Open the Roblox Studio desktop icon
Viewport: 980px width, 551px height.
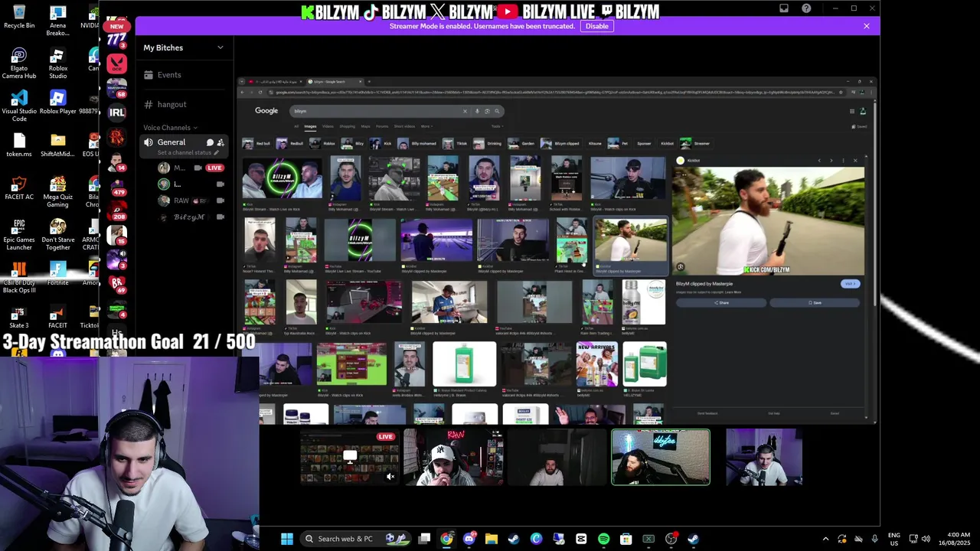[x=57, y=64]
